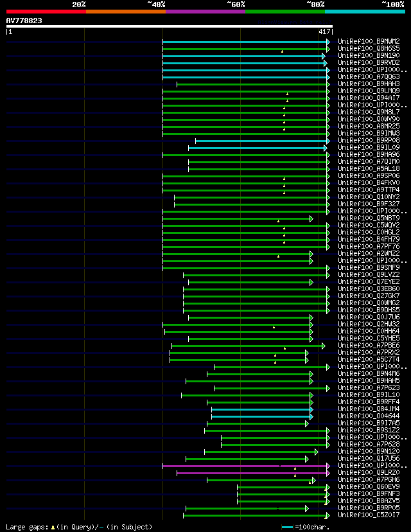Select the white AV778823 query bar
Screen dimensions: 411x532
click(170, 26)
